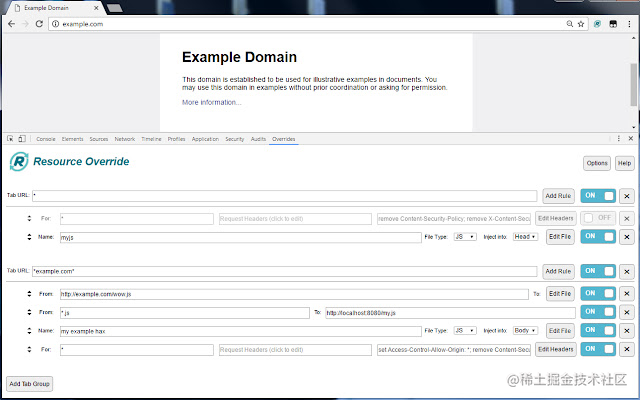The width and height of the screenshot is (640, 400).
Task: Switch to Network DevTools tab
Action: tap(124, 139)
